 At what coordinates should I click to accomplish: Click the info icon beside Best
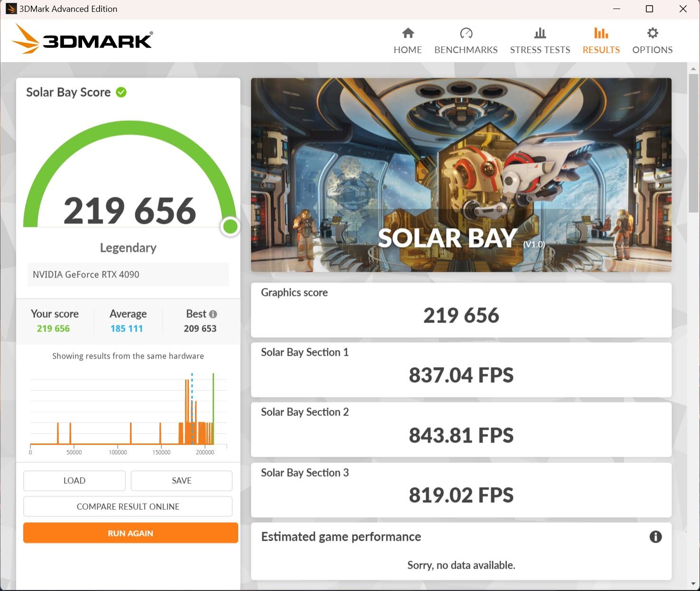pyautogui.click(x=213, y=314)
